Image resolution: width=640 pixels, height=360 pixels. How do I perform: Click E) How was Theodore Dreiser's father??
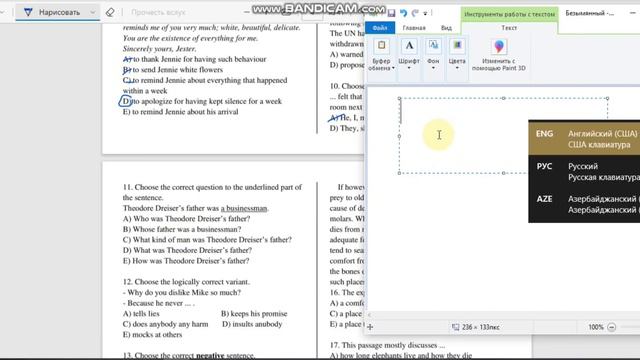pyautogui.click(x=186, y=261)
